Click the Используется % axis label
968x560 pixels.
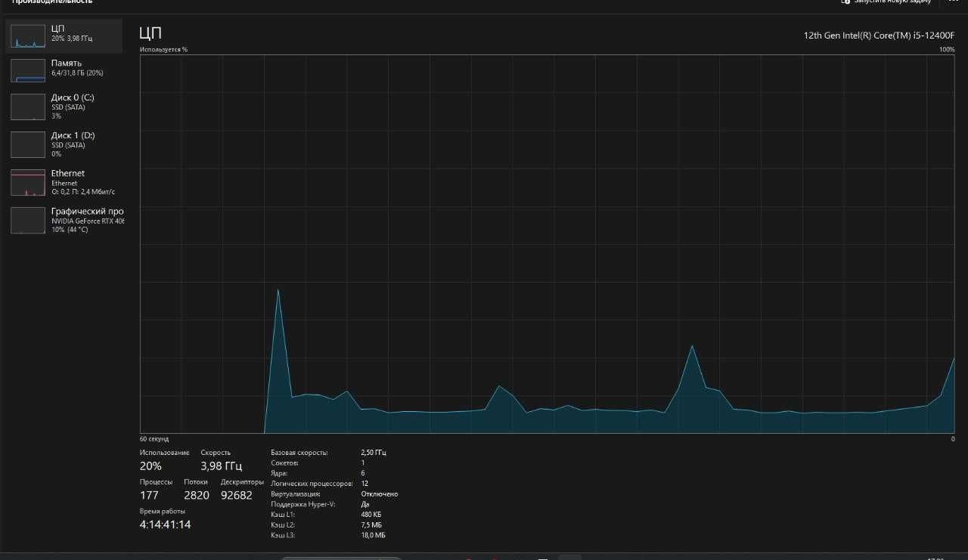[x=163, y=49]
